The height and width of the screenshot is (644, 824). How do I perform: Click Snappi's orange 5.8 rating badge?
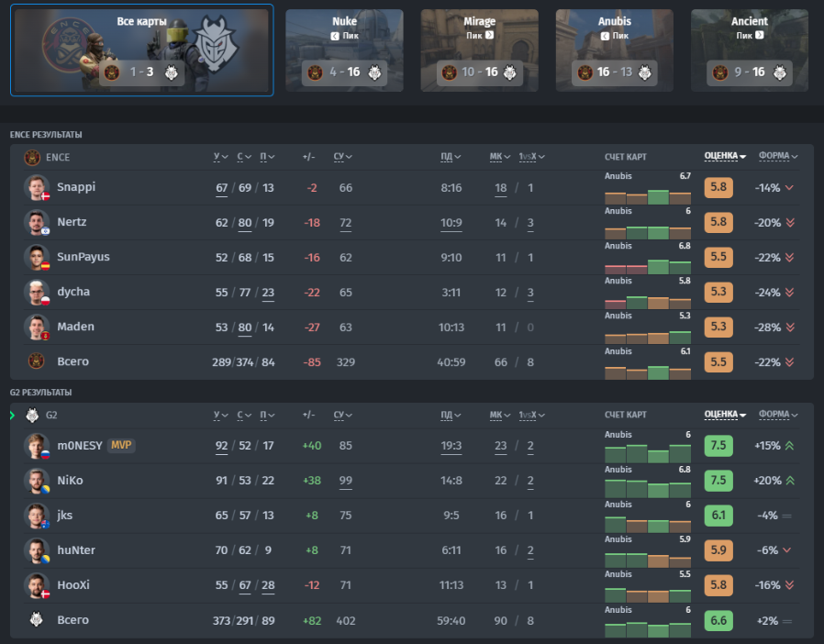pyautogui.click(x=718, y=187)
